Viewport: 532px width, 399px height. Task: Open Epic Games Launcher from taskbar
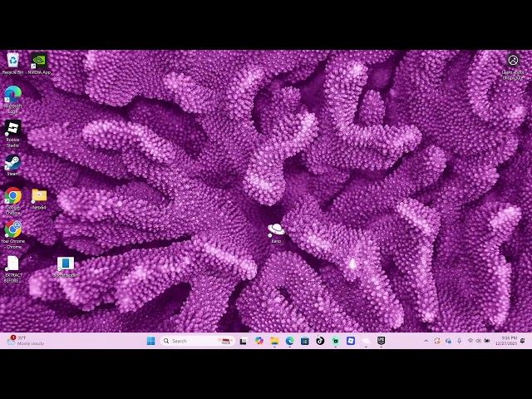(381, 341)
